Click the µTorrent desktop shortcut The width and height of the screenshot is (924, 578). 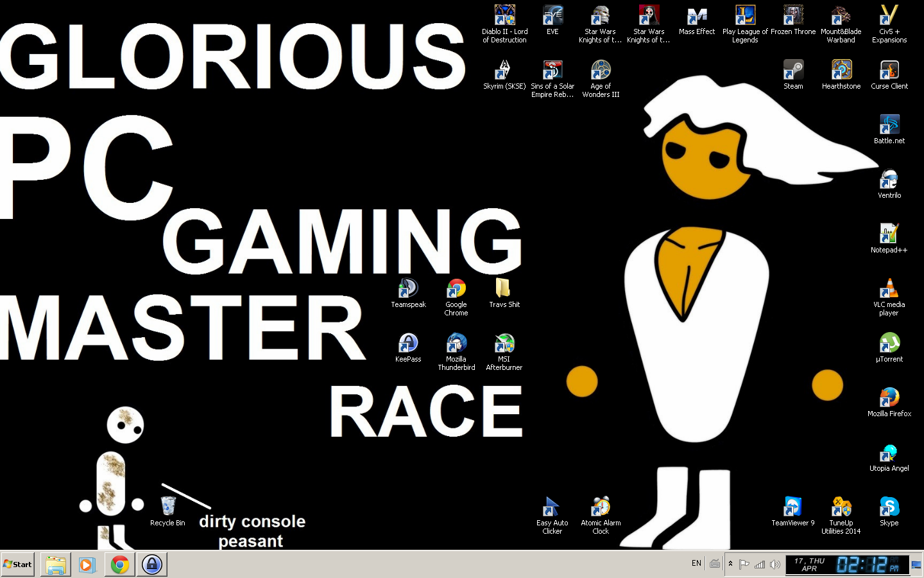click(889, 347)
